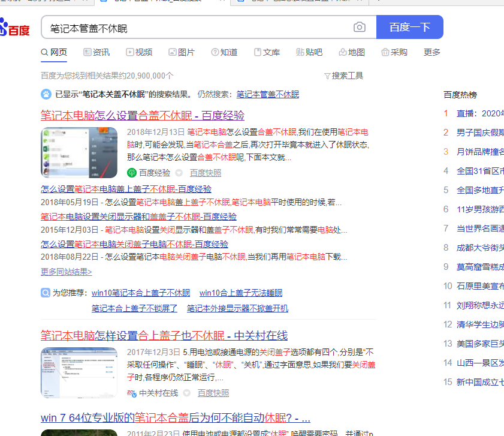Image resolution: width=504 pixels, height=436 pixels.
Task: Open hot item 12 清华学生边骑
Action: (x=480, y=324)
